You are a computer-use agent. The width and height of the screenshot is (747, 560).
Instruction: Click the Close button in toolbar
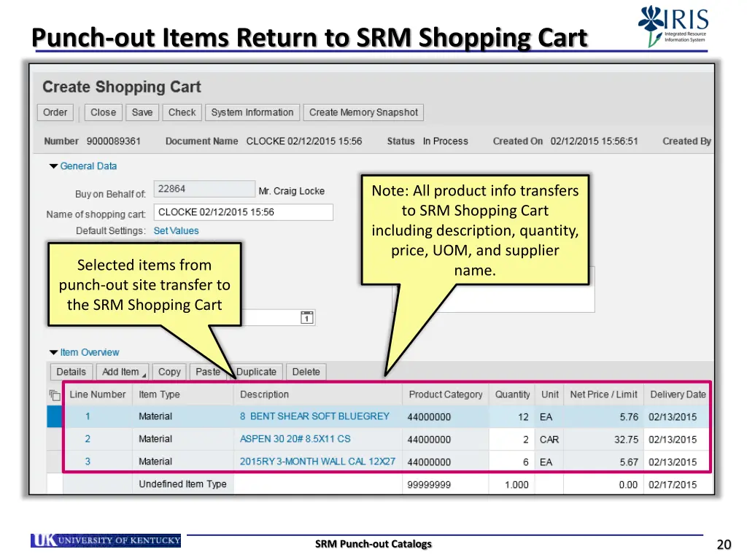(x=104, y=112)
